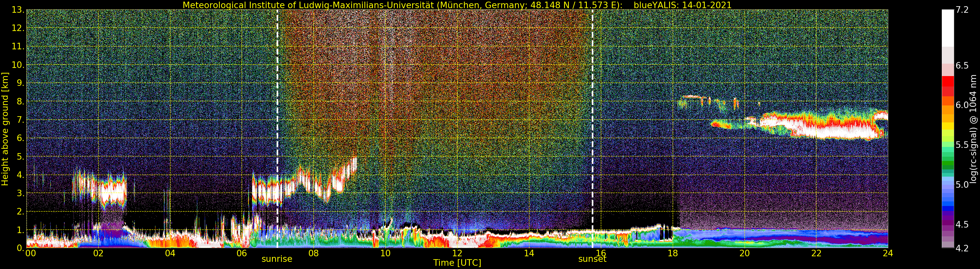Click the 00 tick on the time axis
The width and height of the screenshot is (980, 269).
tap(30, 253)
